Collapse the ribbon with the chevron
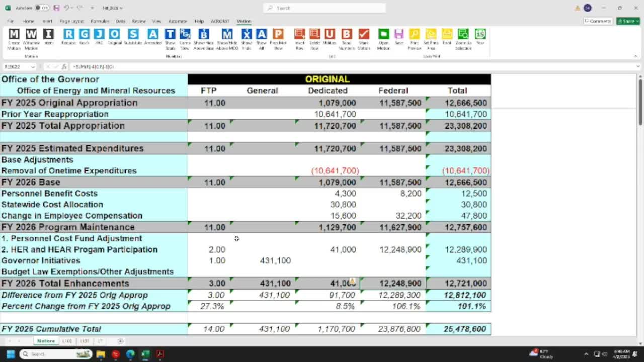The height and width of the screenshot is (362, 644). [x=635, y=56]
